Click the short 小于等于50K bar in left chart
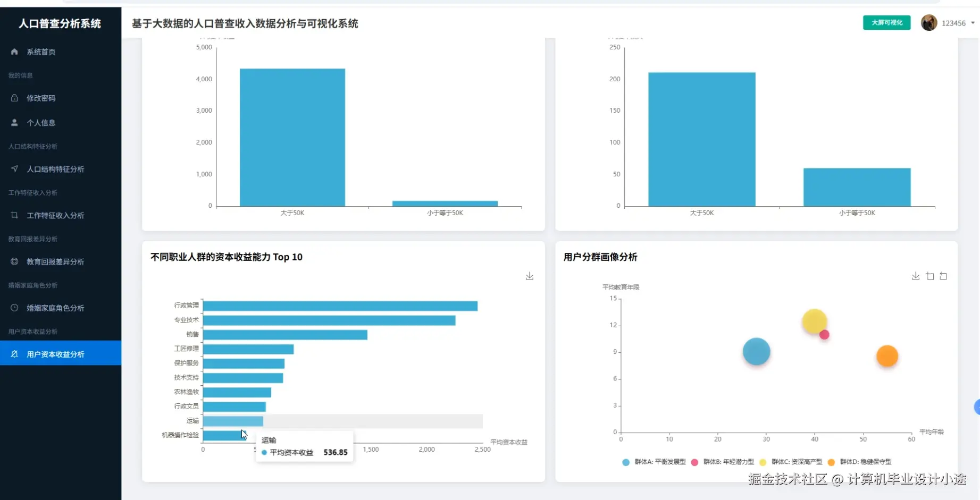This screenshot has height=500, width=980. pos(445,204)
